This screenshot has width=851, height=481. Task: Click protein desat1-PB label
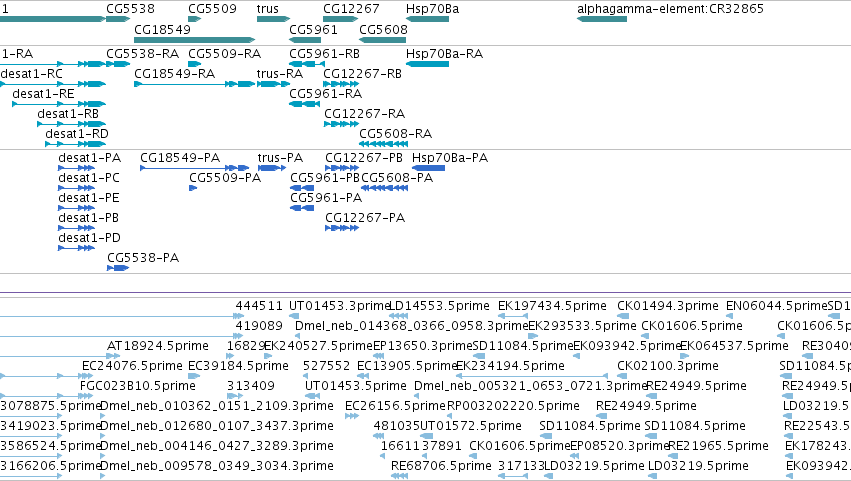88,218
